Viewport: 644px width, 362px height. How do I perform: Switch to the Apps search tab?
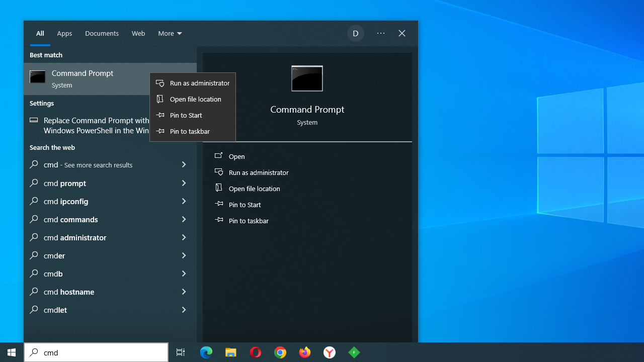tap(64, 34)
